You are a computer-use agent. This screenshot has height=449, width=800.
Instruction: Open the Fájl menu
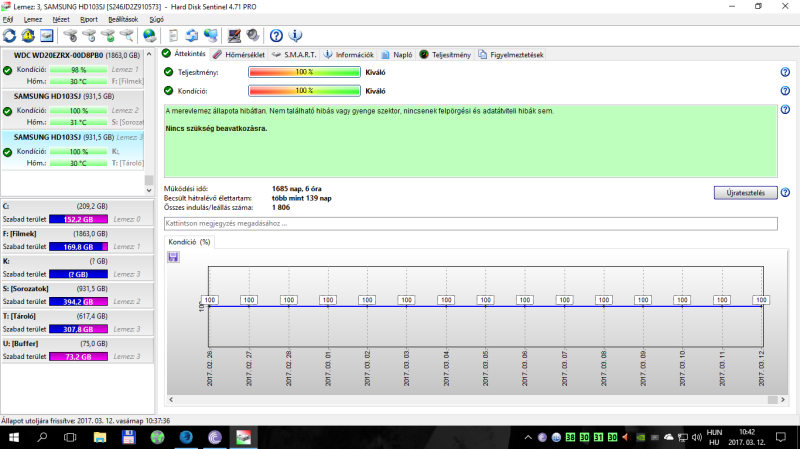8,19
